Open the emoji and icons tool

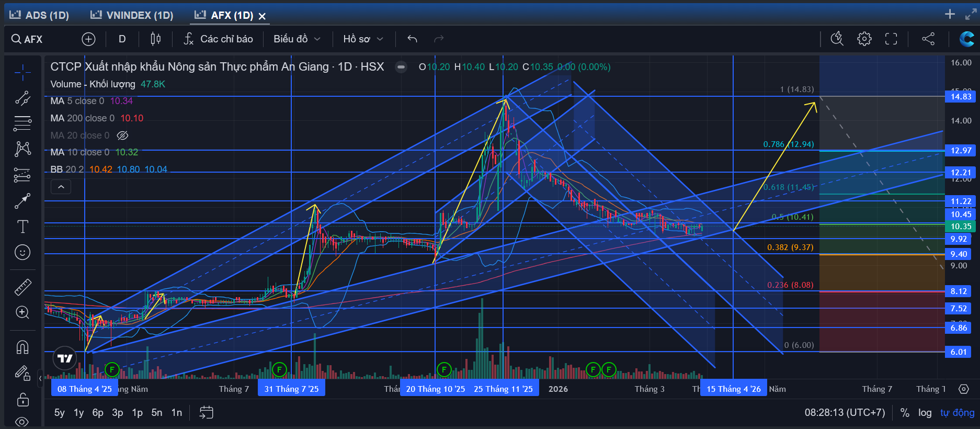pyautogui.click(x=22, y=252)
